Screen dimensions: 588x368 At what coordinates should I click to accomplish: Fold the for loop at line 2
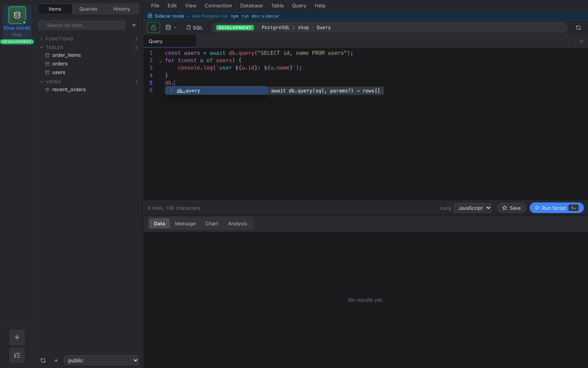[x=160, y=61]
